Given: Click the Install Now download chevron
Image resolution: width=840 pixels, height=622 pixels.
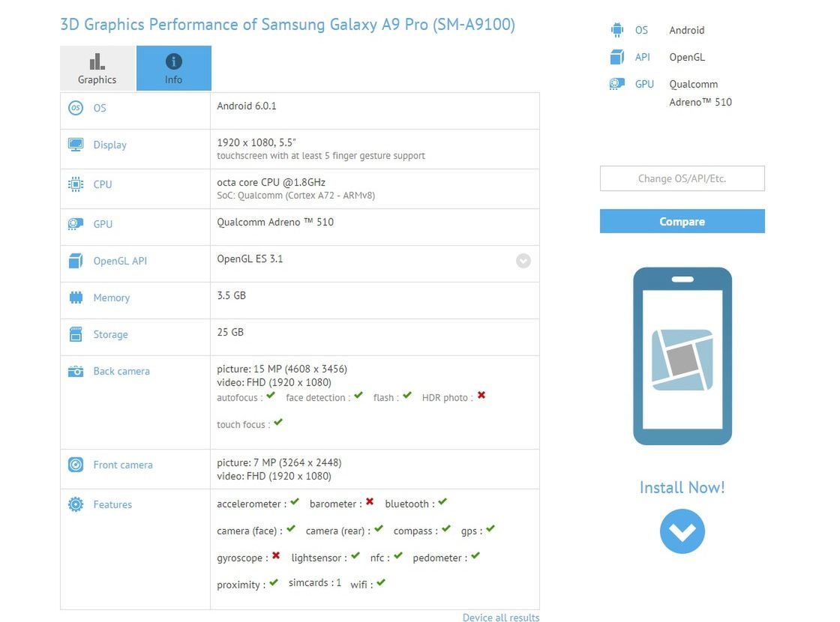Looking at the screenshot, I should pos(681,531).
